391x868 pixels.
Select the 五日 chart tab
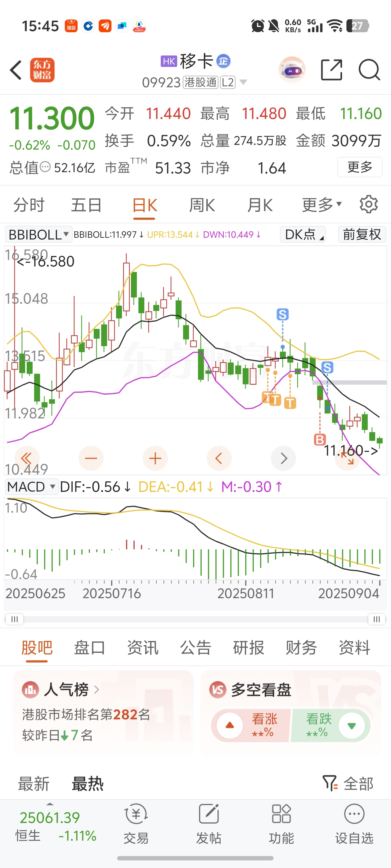(87, 205)
